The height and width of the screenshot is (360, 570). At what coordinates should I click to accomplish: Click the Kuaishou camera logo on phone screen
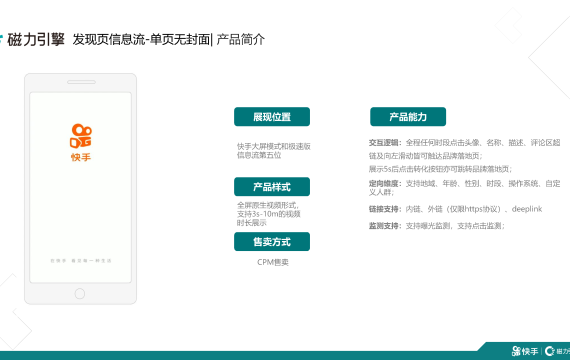[81, 136]
